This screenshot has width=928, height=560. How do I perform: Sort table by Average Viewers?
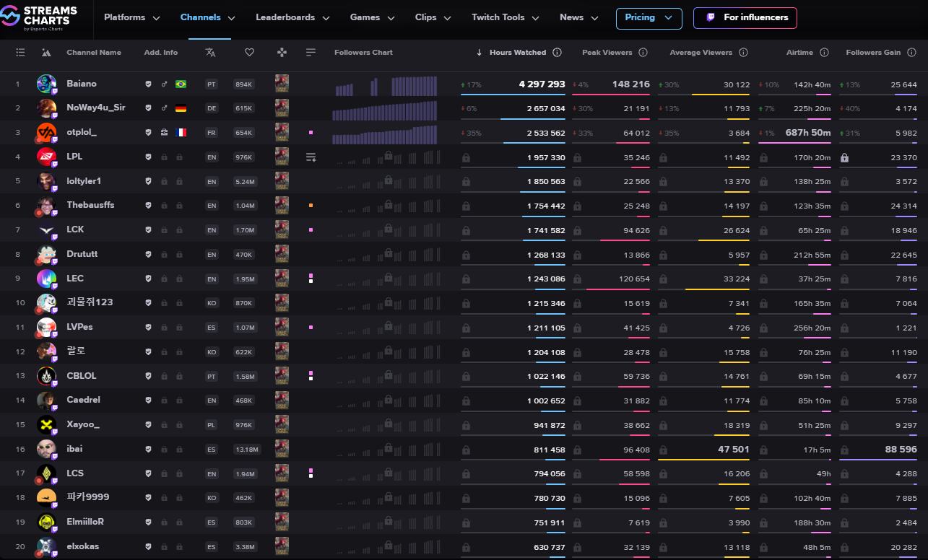click(701, 53)
